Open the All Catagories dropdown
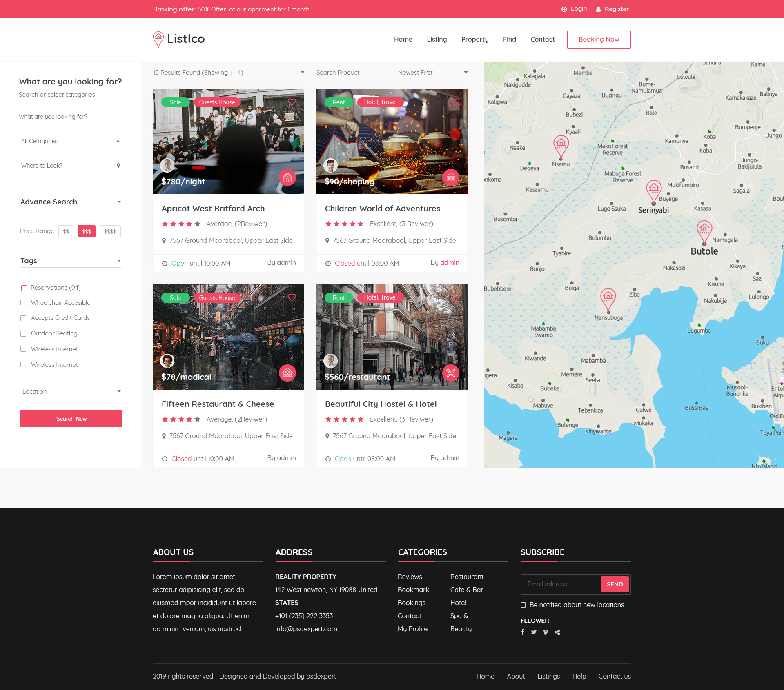784x690 pixels. pos(70,141)
